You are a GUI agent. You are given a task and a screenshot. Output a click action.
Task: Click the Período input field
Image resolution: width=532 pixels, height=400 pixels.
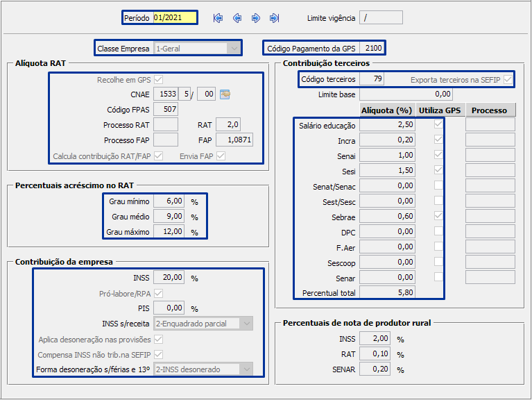[174, 18]
